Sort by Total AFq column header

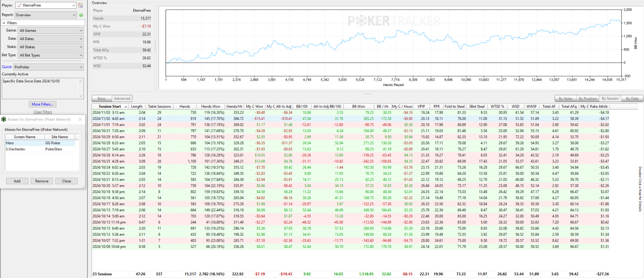(569, 107)
